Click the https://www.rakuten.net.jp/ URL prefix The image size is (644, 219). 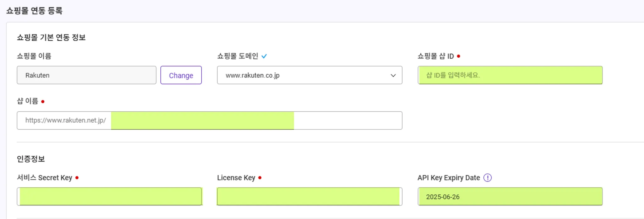click(65, 120)
